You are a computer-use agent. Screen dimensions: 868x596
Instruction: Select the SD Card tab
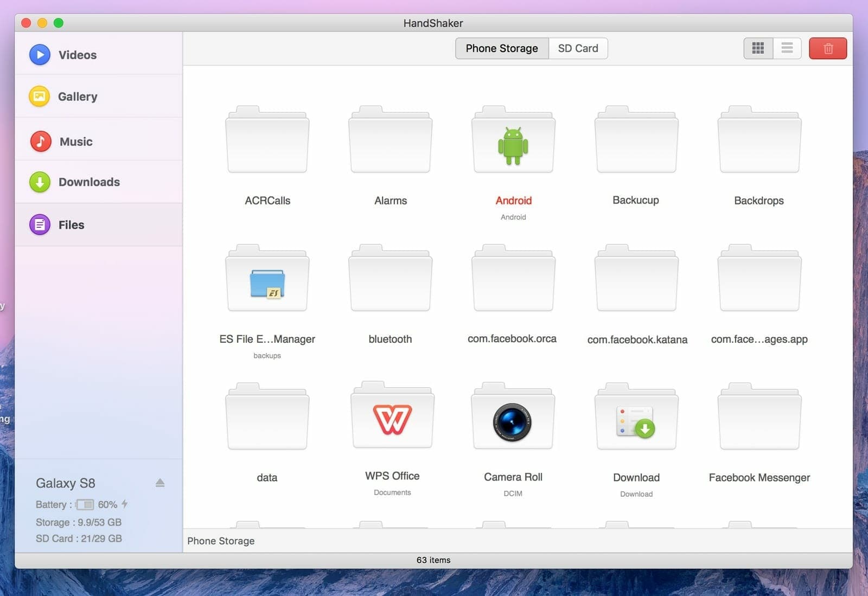coord(578,48)
